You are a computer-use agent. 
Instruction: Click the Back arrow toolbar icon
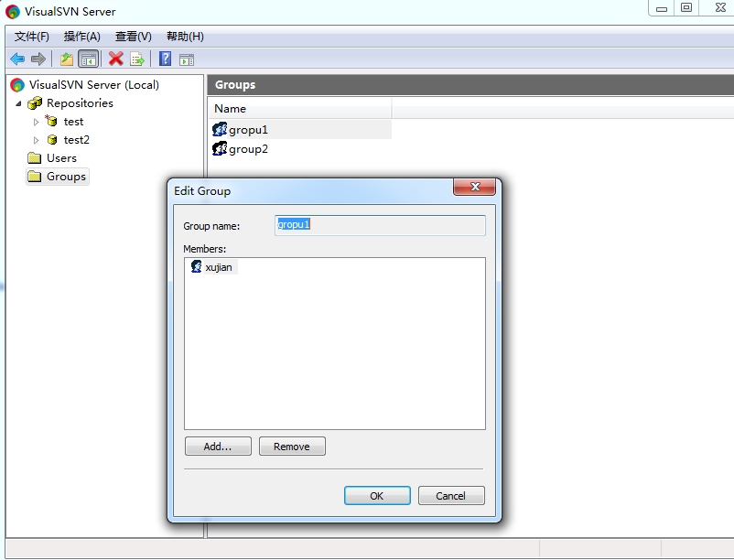[x=17, y=59]
